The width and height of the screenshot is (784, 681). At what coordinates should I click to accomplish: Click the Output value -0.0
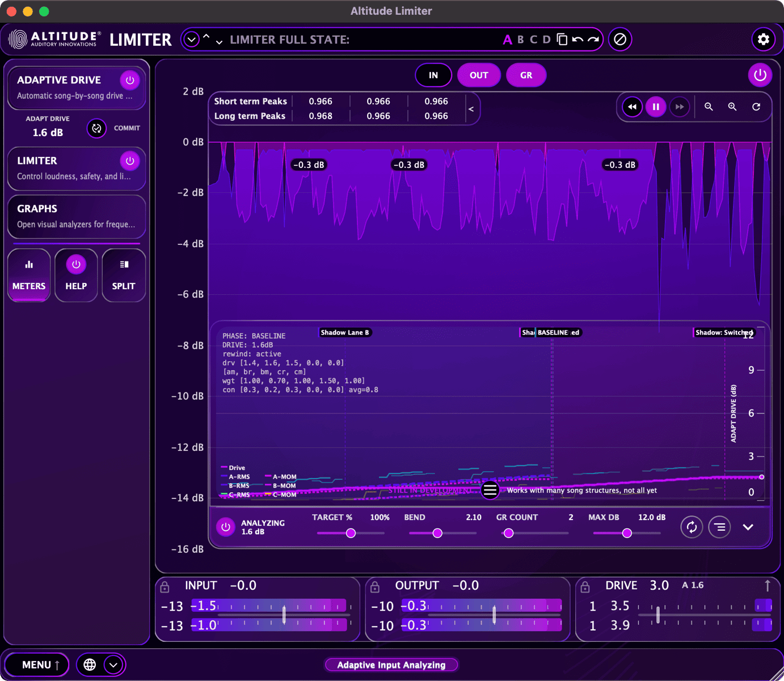pos(465,586)
